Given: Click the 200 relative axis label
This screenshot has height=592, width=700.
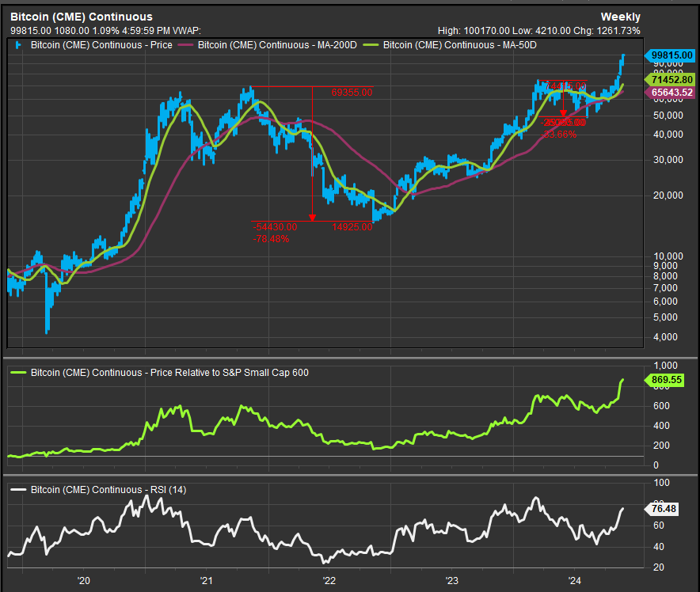Looking at the screenshot, I should [662, 446].
